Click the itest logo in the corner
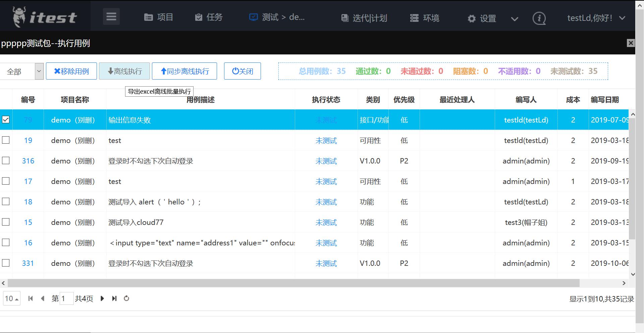Screen dimensions: 644x333 pyautogui.click(x=44, y=15)
